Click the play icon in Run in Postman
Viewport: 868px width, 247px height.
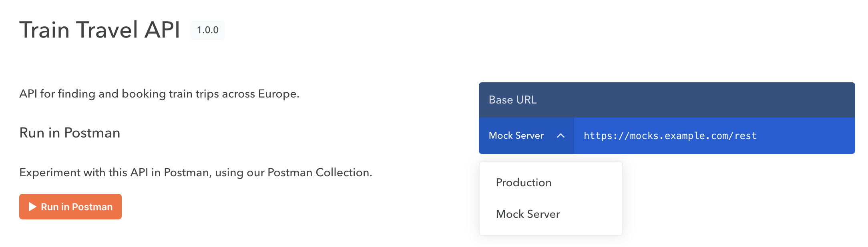coord(32,207)
